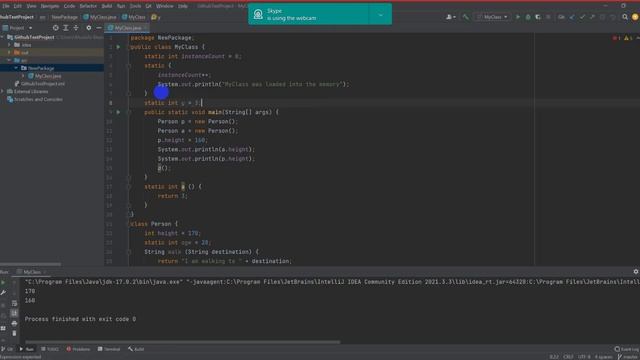Hide the Project tool window minus icon
Screen dimensions: 640x360
(x=99, y=28)
